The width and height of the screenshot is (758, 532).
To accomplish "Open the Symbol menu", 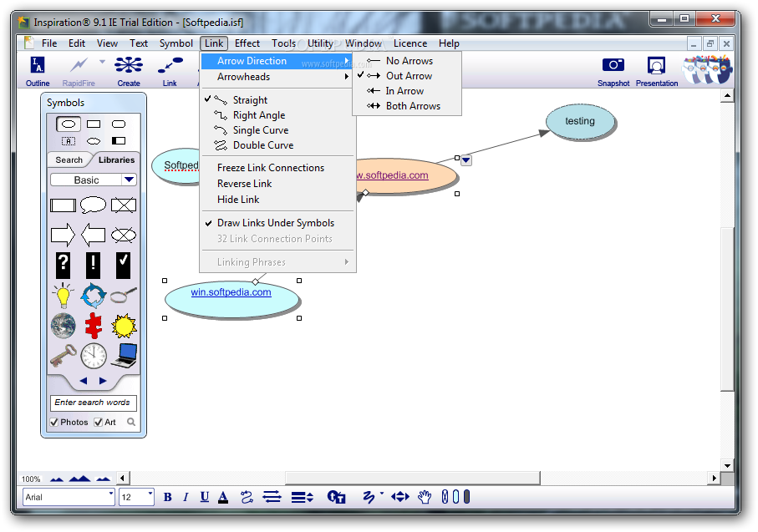I will pyautogui.click(x=176, y=43).
